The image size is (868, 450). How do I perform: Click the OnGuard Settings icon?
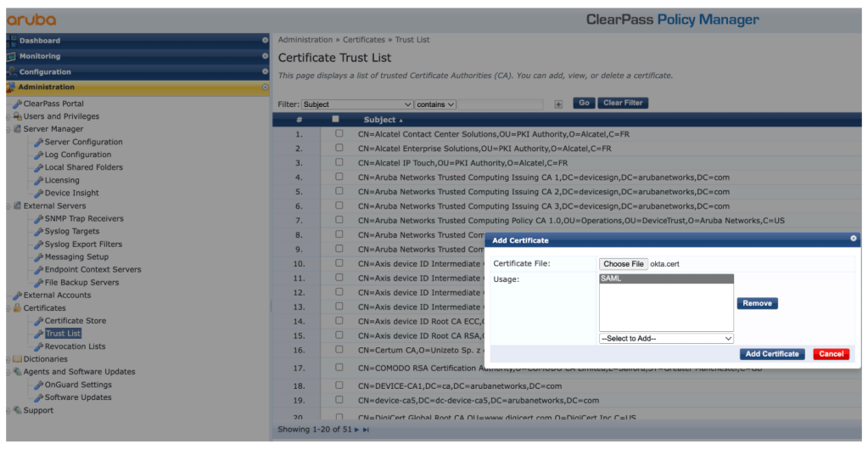click(x=38, y=385)
